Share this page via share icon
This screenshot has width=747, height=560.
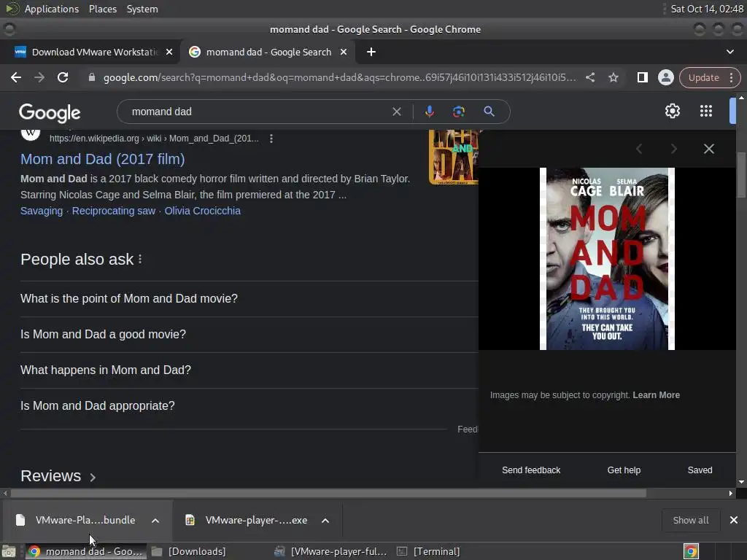(589, 77)
